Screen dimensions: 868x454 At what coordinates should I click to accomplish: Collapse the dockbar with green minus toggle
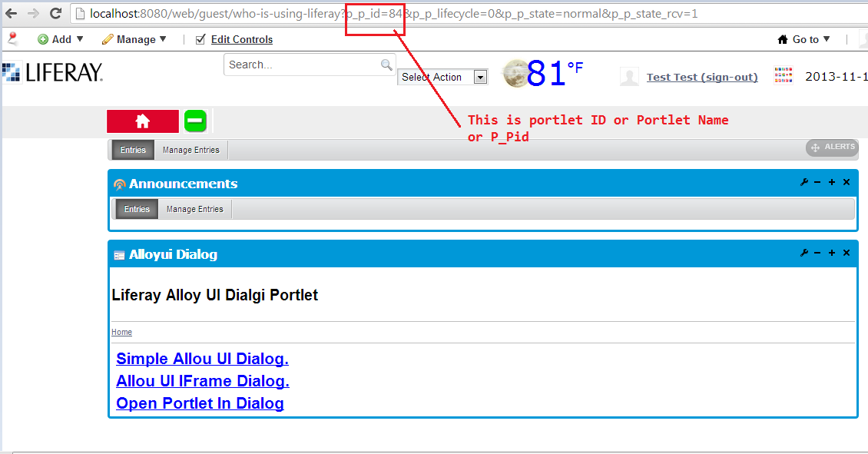pos(194,121)
